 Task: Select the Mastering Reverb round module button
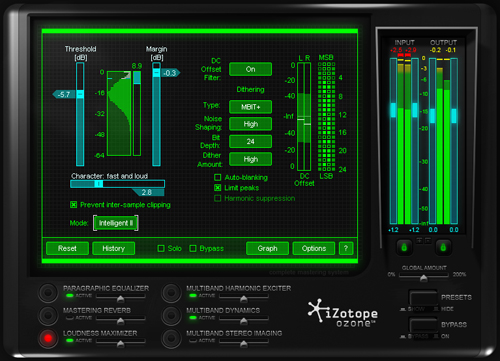48,315
